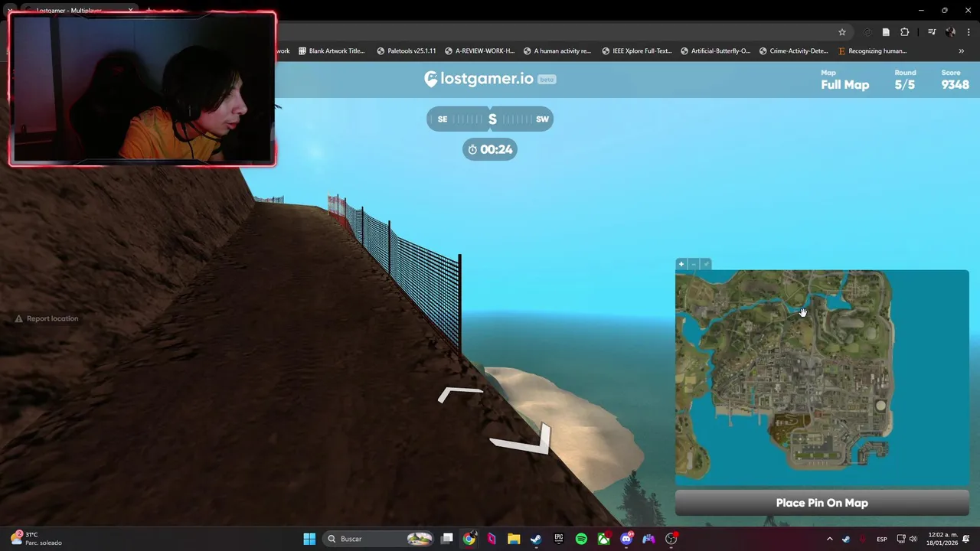Open Chrome menu three dots
Screen dimensions: 980x551
click(x=967, y=32)
